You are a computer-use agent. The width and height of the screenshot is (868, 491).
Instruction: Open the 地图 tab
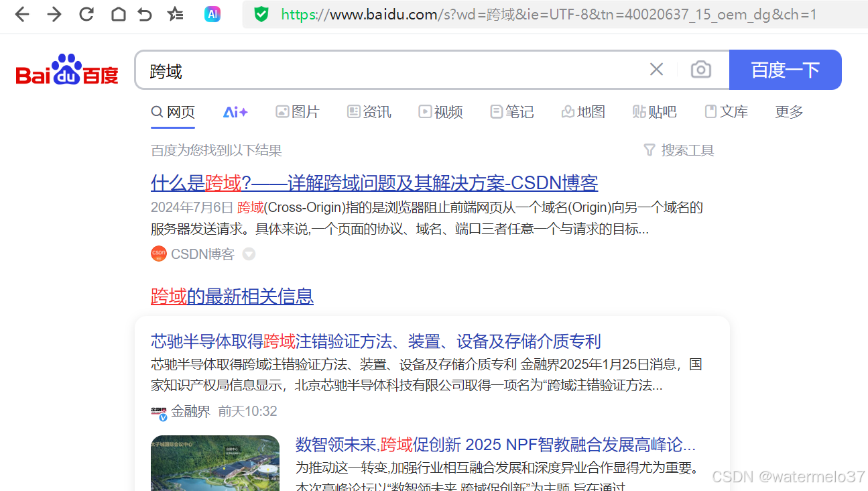point(583,112)
